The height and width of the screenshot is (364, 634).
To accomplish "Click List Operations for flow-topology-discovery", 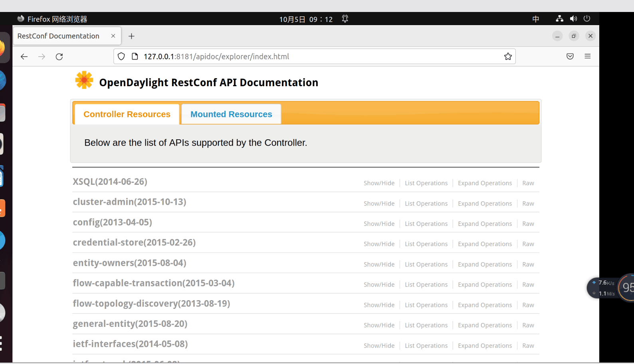I will pos(426,305).
